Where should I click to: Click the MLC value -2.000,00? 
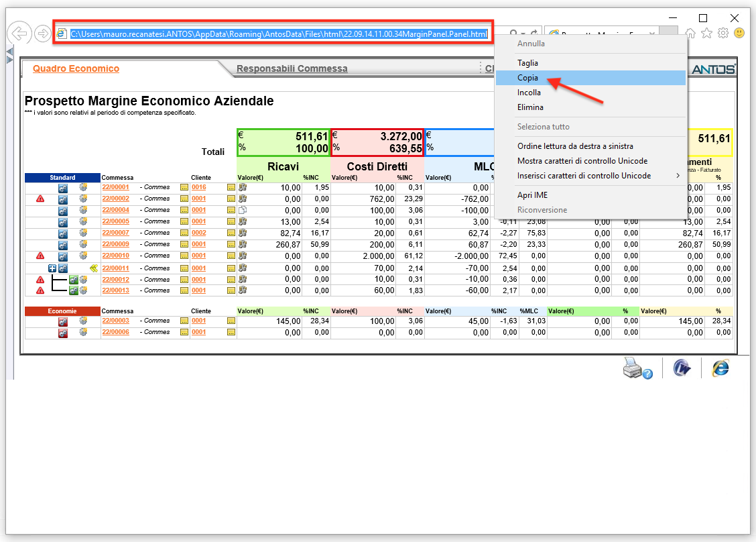point(472,256)
